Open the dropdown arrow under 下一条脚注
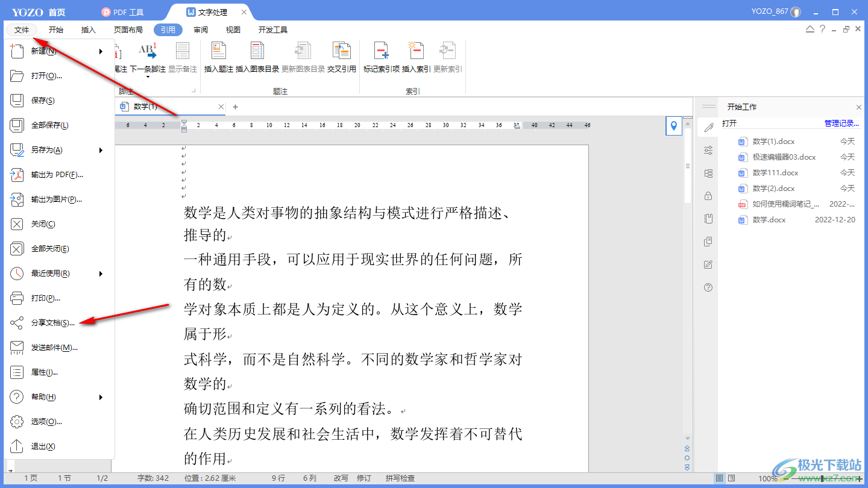868x488 pixels. tap(148, 77)
